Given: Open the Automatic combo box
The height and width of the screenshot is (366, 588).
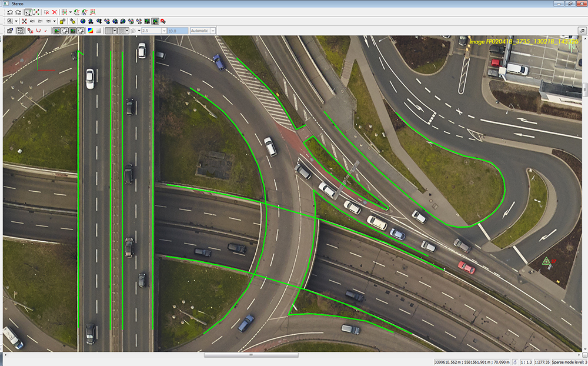Looking at the screenshot, I should tap(202, 31).
